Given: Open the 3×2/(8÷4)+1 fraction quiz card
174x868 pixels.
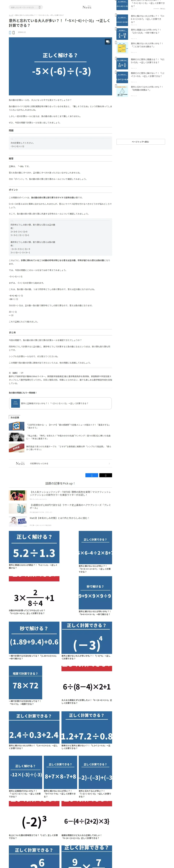Looking at the screenshot, I should [x=34, y=596].
